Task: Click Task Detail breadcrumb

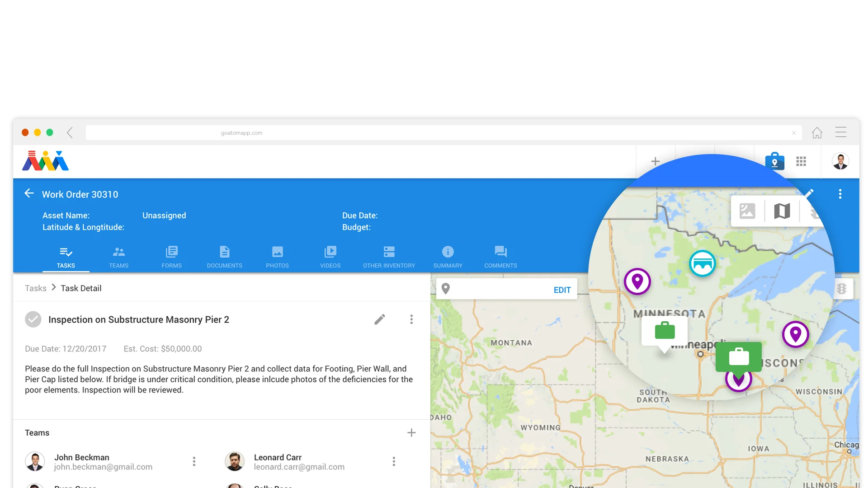Action: click(81, 288)
